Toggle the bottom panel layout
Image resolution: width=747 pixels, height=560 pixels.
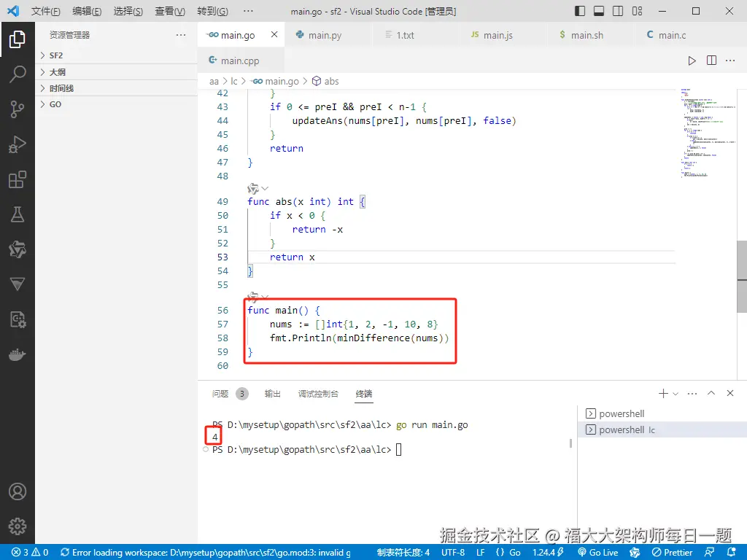(599, 11)
